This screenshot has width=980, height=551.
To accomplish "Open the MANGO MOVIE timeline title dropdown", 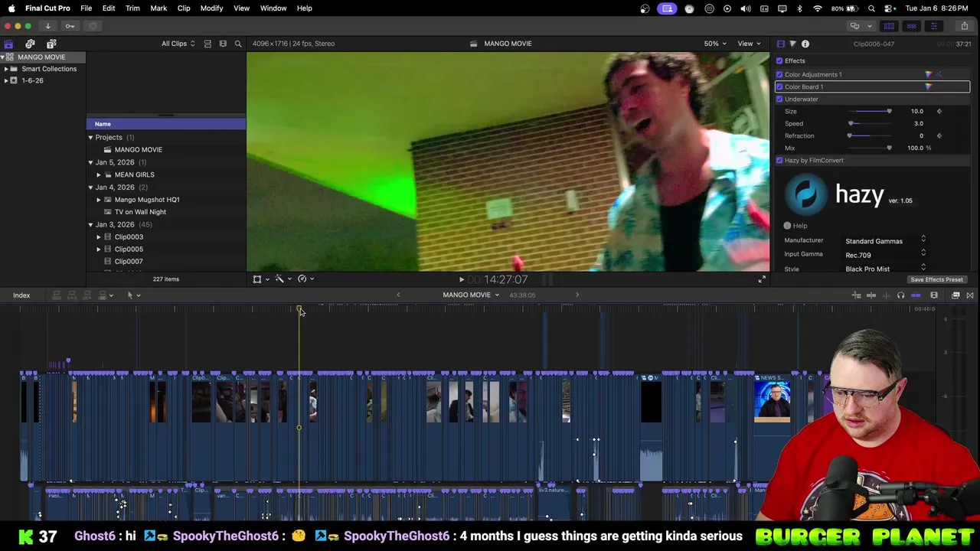I will (471, 295).
